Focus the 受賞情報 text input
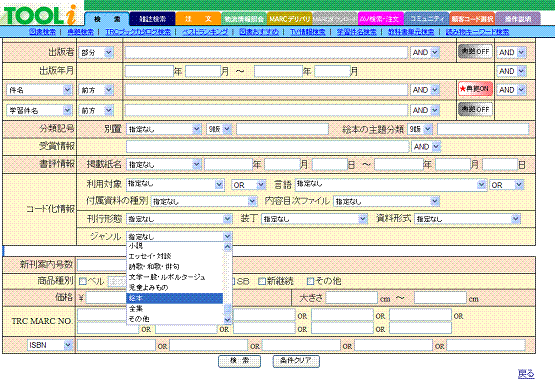555x383 pixels. click(x=267, y=147)
